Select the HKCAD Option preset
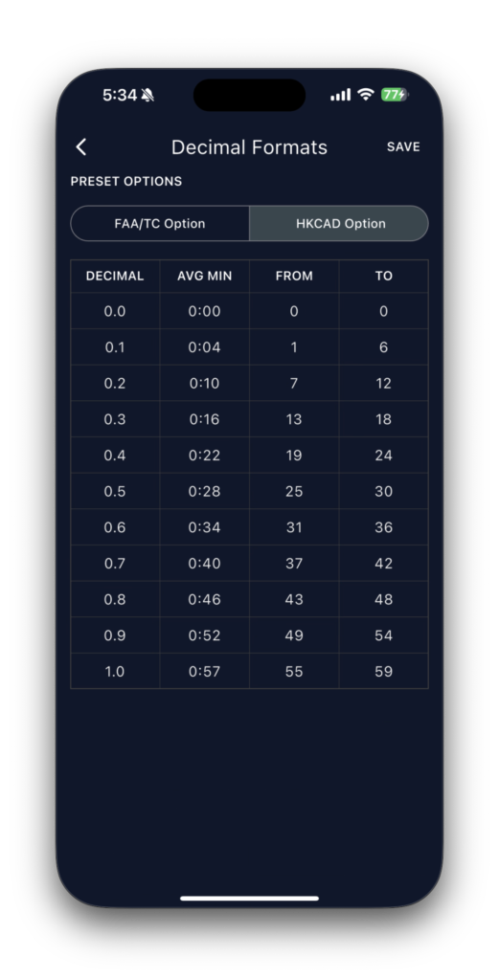This screenshot has height=980, width=499. tap(339, 224)
